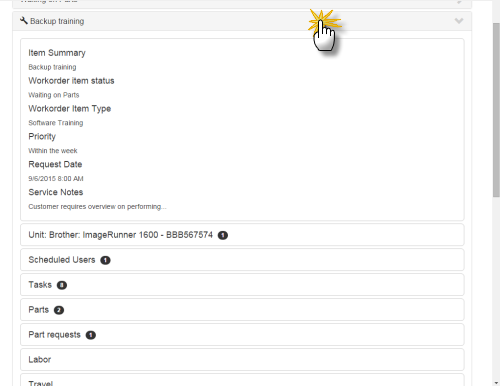
Task: Click the Workorder item status label
Action: coord(71,81)
